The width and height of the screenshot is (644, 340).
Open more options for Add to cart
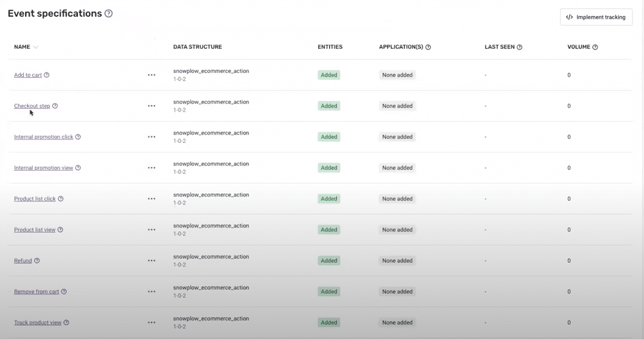(x=151, y=75)
